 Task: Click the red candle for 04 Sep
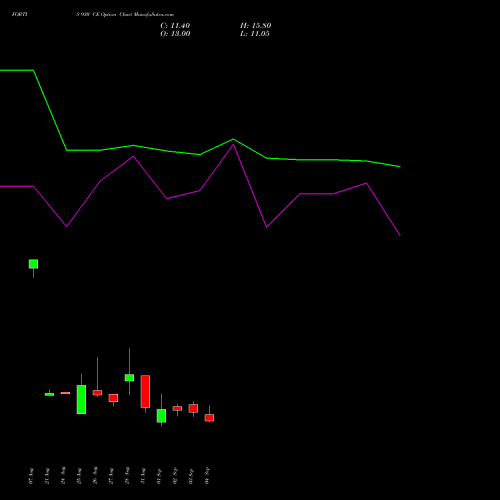tap(209, 418)
